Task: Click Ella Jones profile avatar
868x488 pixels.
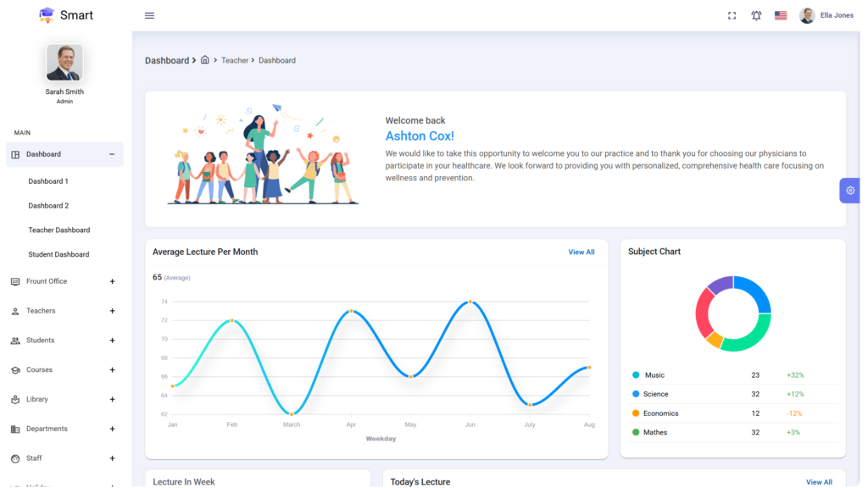Action: 807,15
